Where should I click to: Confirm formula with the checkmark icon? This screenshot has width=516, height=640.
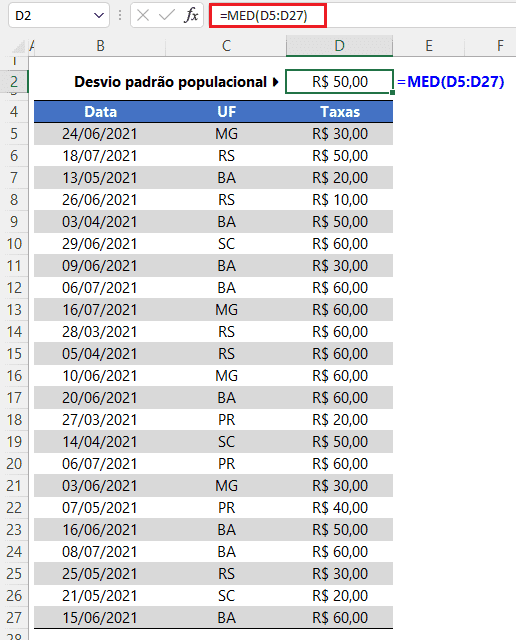click(167, 16)
